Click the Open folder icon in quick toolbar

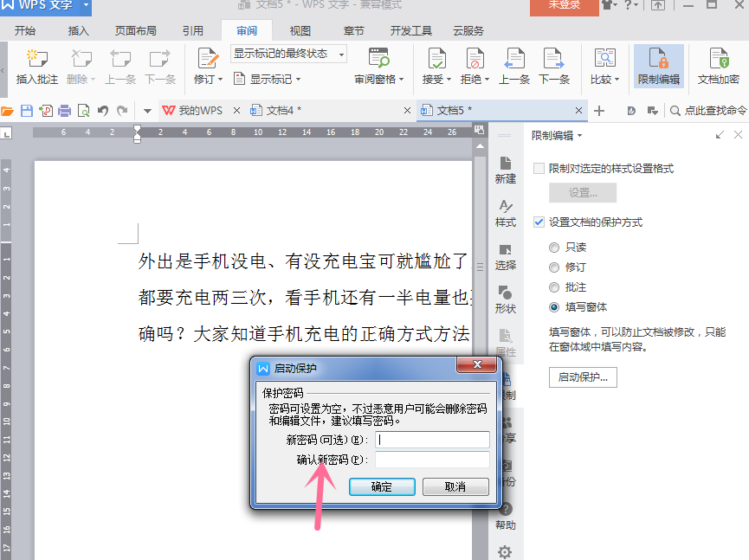click(7, 112)
